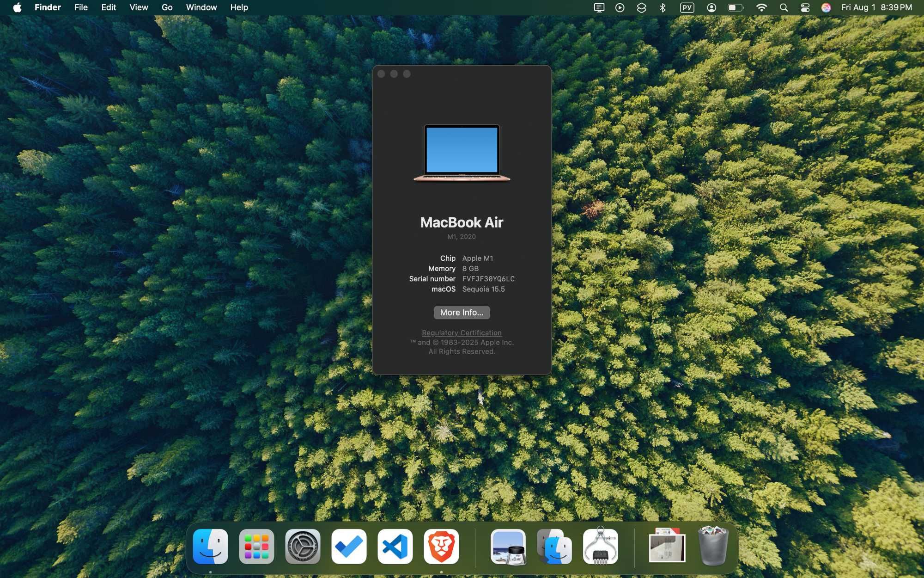The width and height of the screenshot is (924, 578).
Task: Open Launchpad from the Dock
Action: pos(256,547)
